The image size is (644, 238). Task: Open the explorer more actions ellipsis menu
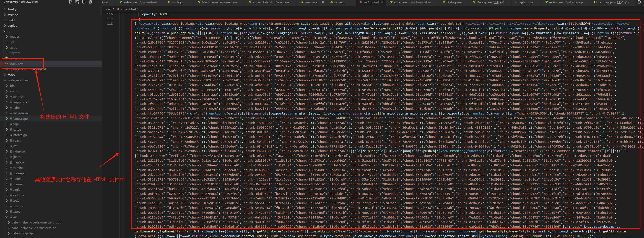pos(97,2)
